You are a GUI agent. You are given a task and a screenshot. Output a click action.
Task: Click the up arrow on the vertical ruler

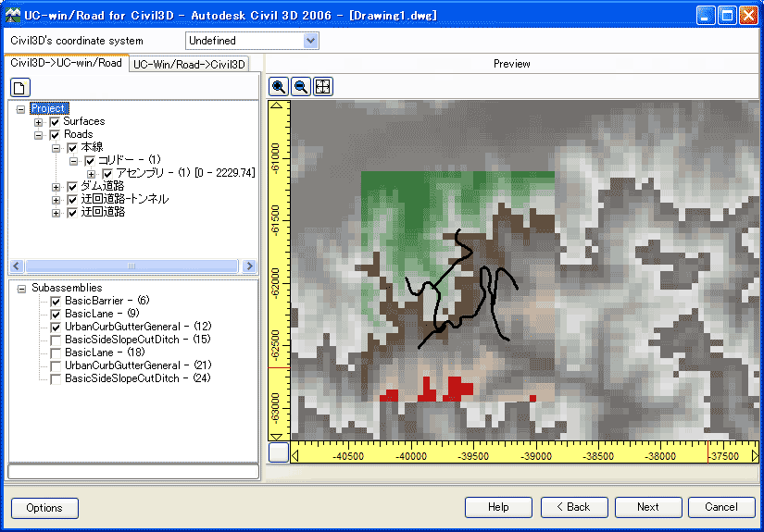tap(277, 105)
